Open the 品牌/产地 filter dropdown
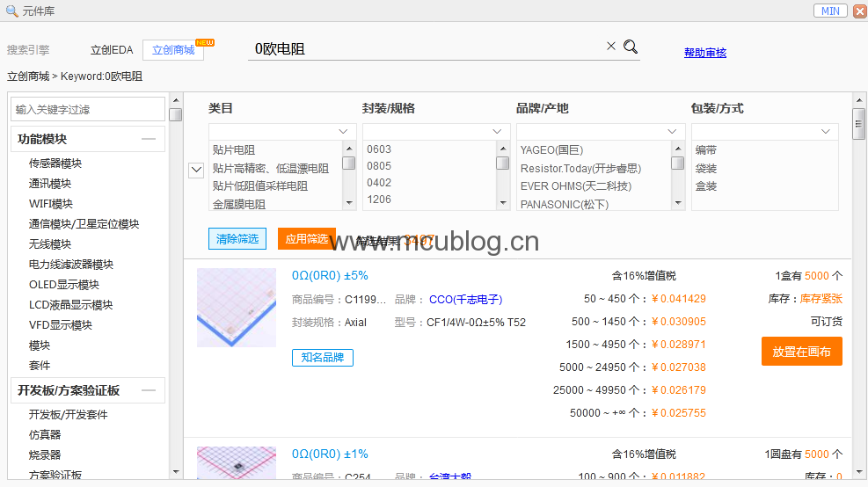 600,131
